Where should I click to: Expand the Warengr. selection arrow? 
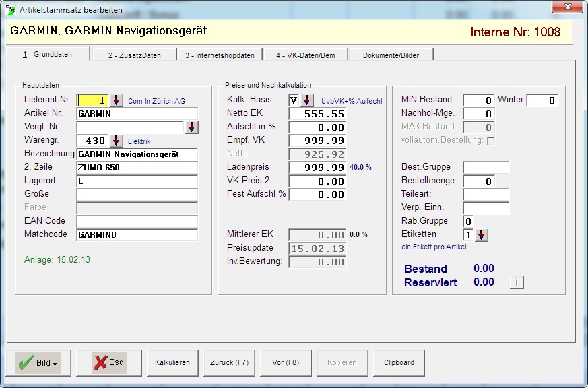click(x=117, y=141)
